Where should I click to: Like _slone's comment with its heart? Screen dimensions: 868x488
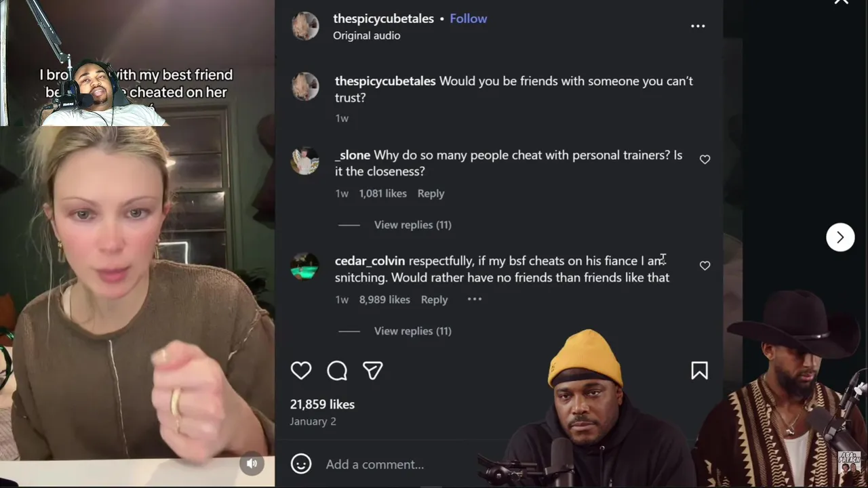point(705,159)
